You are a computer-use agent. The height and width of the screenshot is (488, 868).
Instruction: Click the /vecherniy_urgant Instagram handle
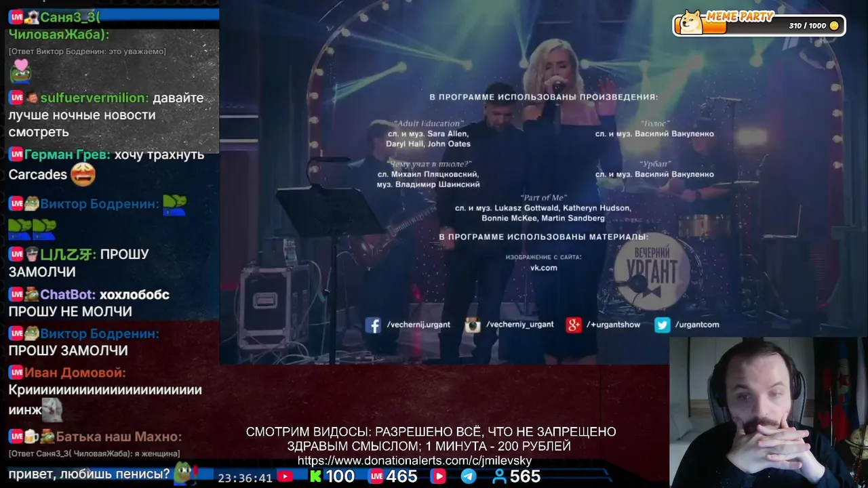[519, 325]
